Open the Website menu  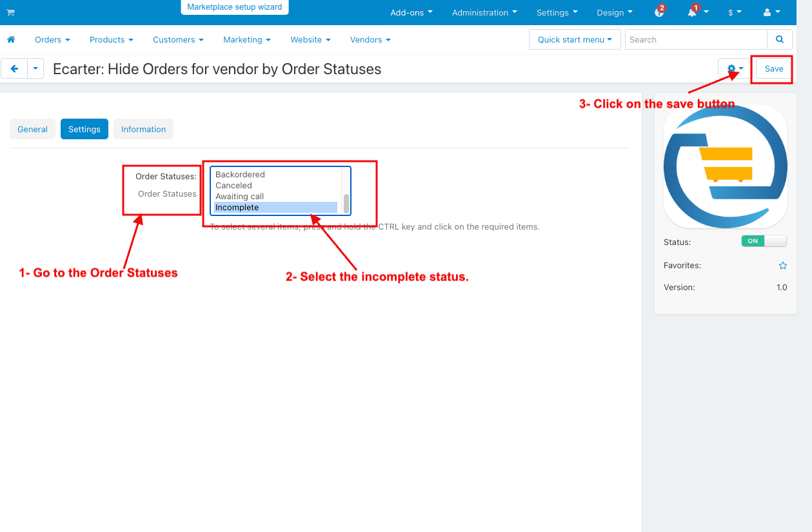(x=310, y=39)
